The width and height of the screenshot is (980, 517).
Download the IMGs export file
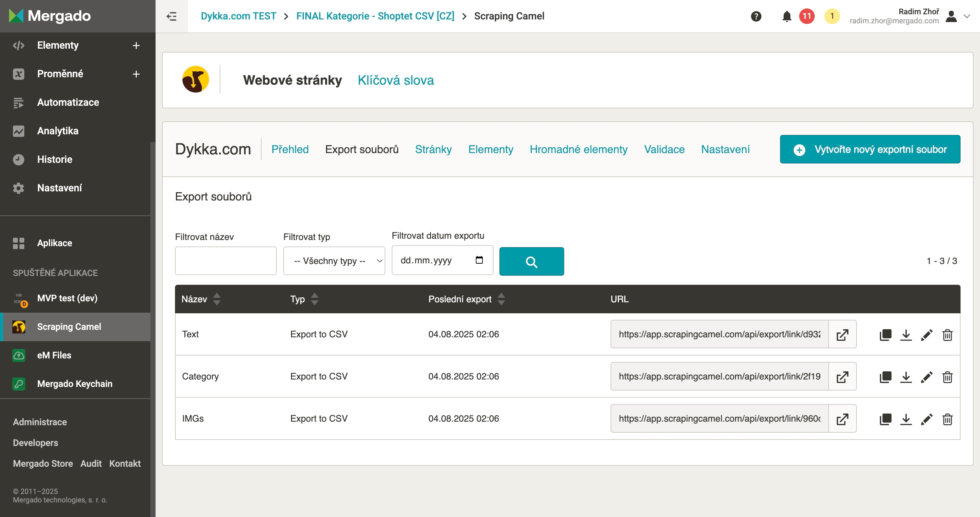(906, 419)
